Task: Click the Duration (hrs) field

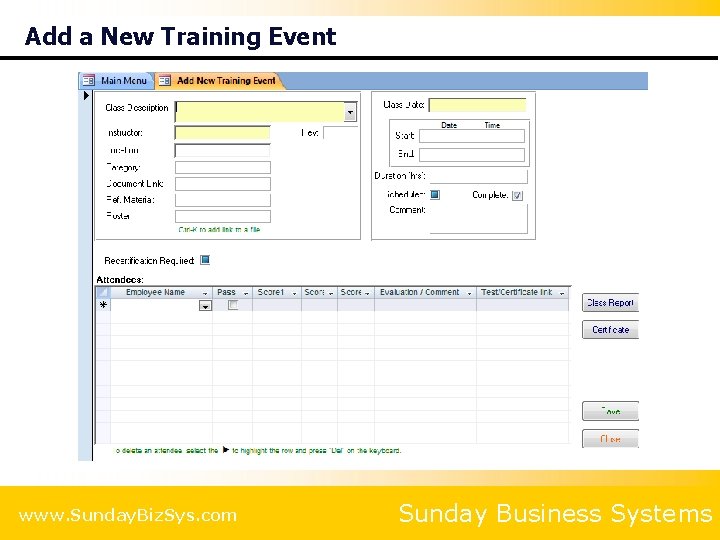Action: click(478, 176)
